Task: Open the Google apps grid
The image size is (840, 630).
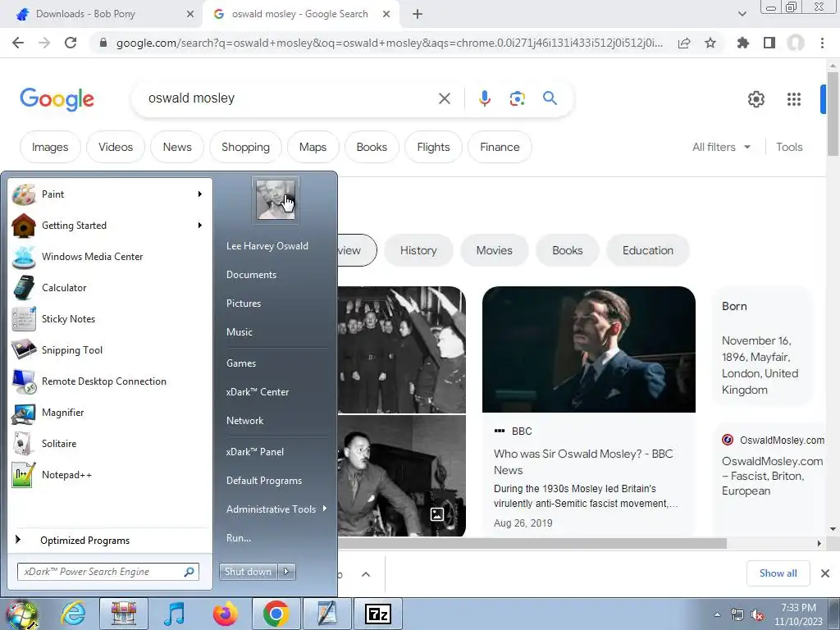Action: (794, 99)
